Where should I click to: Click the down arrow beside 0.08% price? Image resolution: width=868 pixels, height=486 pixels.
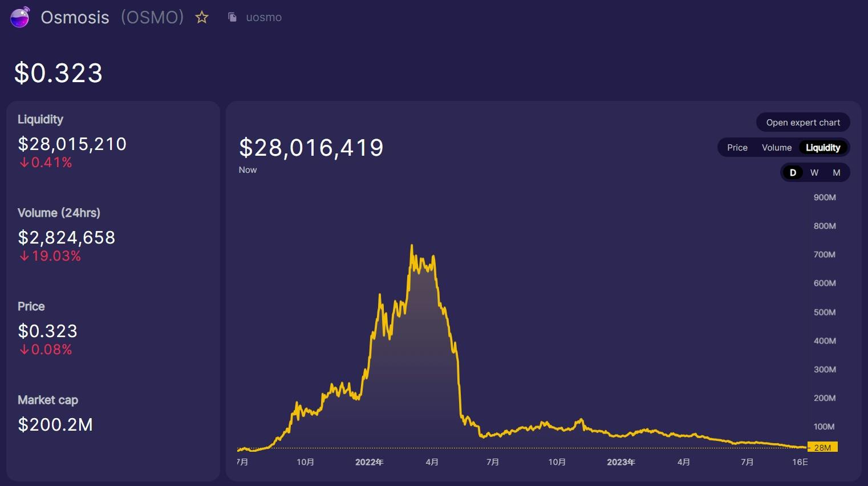(x=24, y=350)
